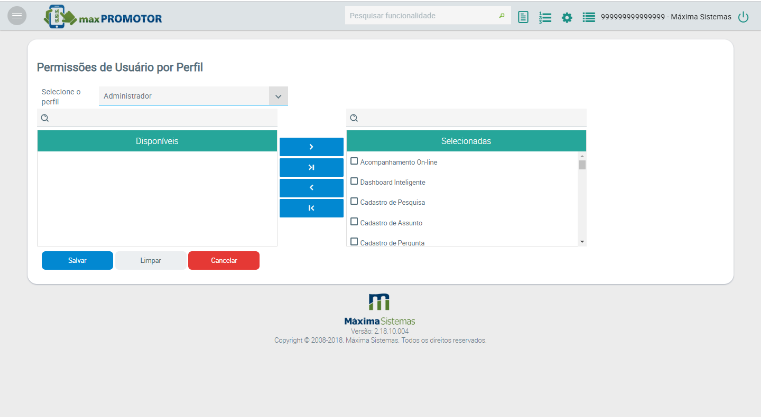
Task: Click the maxPROMOTOR logo
Action: pos(103,17)
